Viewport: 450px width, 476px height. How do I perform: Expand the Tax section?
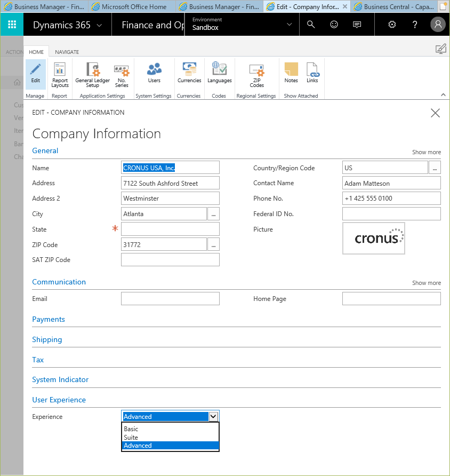click(x=38, y=360)
